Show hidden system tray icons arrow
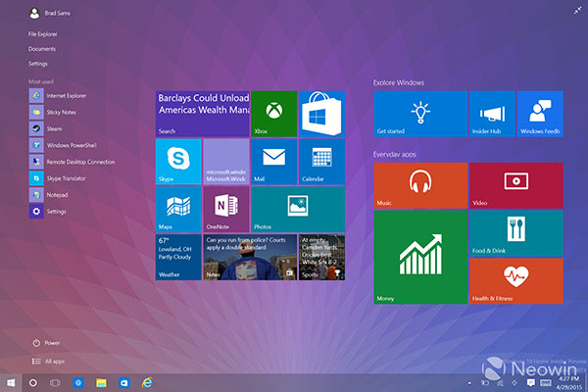 tap(469, 383)
